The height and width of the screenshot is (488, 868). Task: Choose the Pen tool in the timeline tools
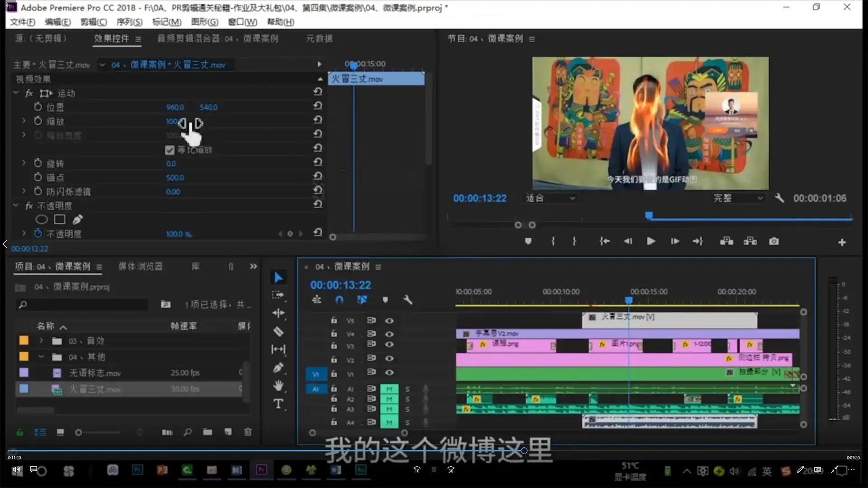tap(278, 367)
